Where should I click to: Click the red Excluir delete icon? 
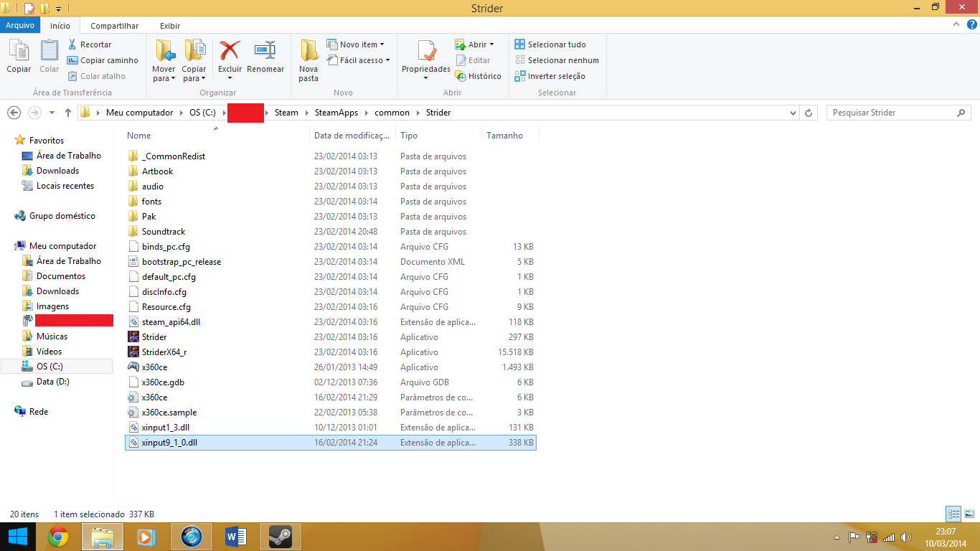[230, 51]
